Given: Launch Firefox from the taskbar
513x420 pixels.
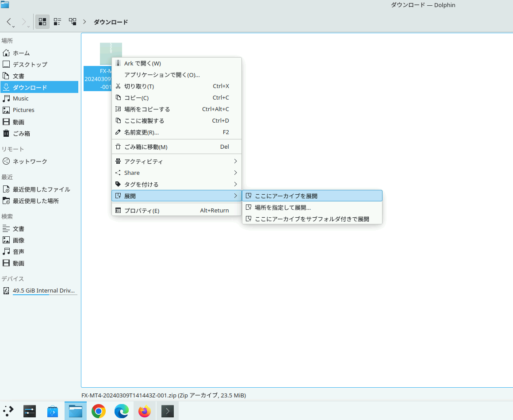Looking at the screenshot, I should pos(144,411).
